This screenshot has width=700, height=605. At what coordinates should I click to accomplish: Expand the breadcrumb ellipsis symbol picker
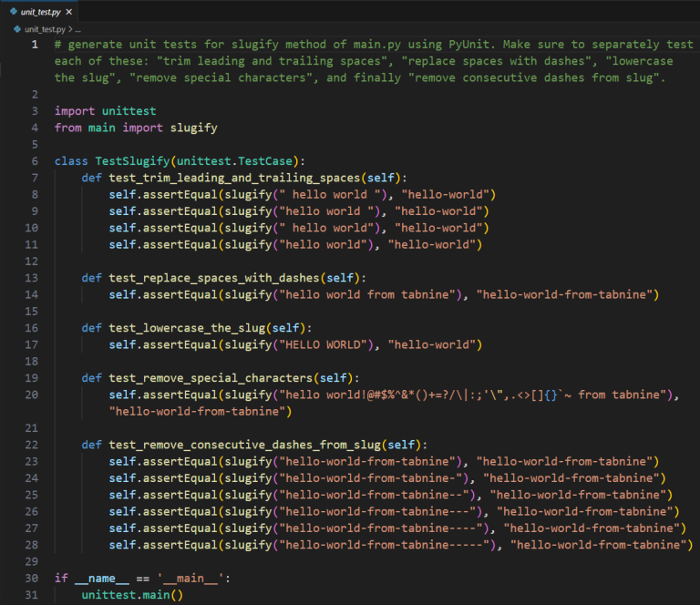click(x=79, y=29)
